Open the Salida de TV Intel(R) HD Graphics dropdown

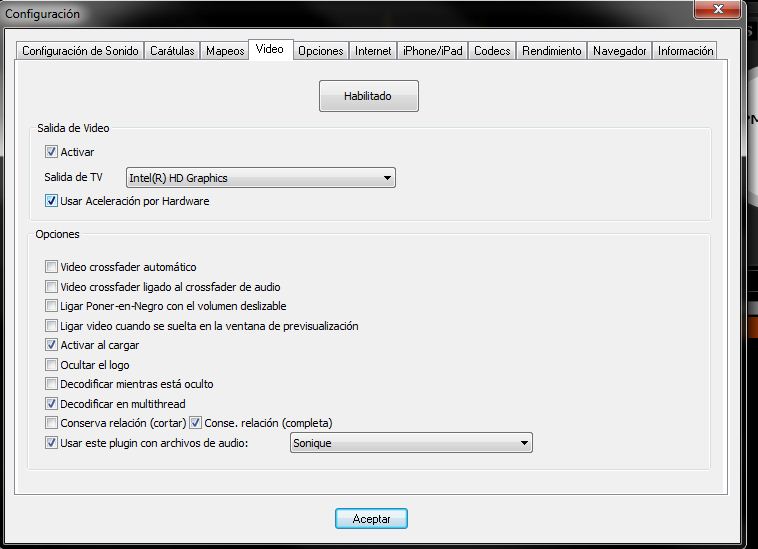pyautogui.click(x=261, y=178)
